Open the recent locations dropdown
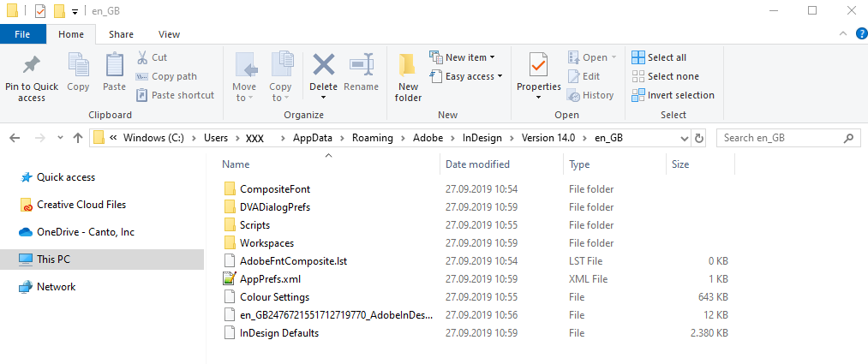The image size is (868, 364). 60,138
